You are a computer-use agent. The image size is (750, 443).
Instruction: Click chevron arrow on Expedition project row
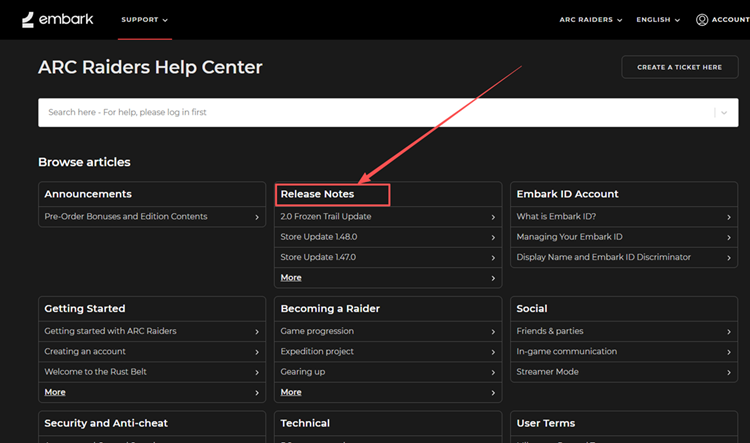(493, 352)
